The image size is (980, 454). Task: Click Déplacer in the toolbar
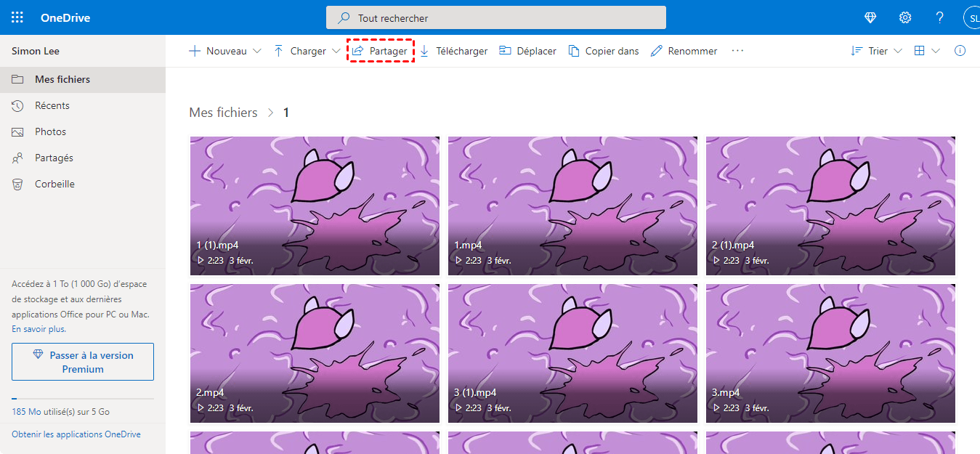coord(527,51)
